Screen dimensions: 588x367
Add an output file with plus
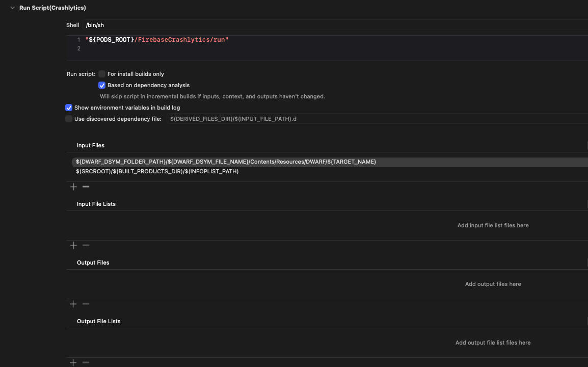click(x=73, y=304)
